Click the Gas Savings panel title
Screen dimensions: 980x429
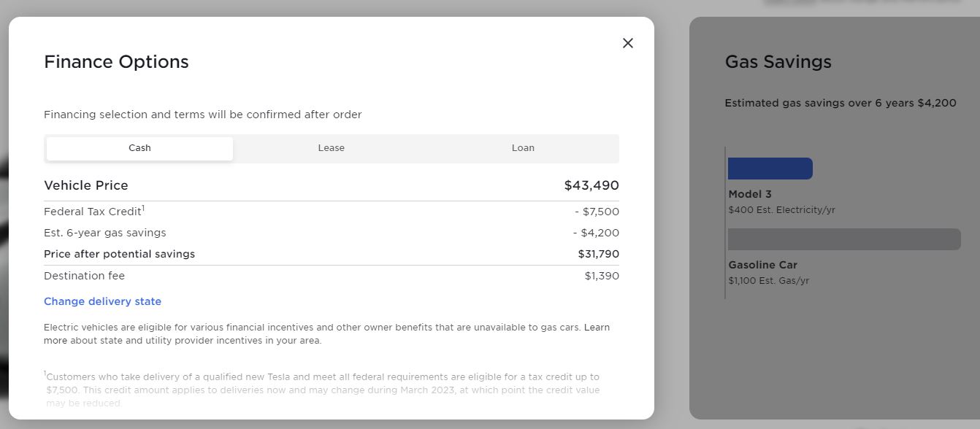(x=778, y=62)
